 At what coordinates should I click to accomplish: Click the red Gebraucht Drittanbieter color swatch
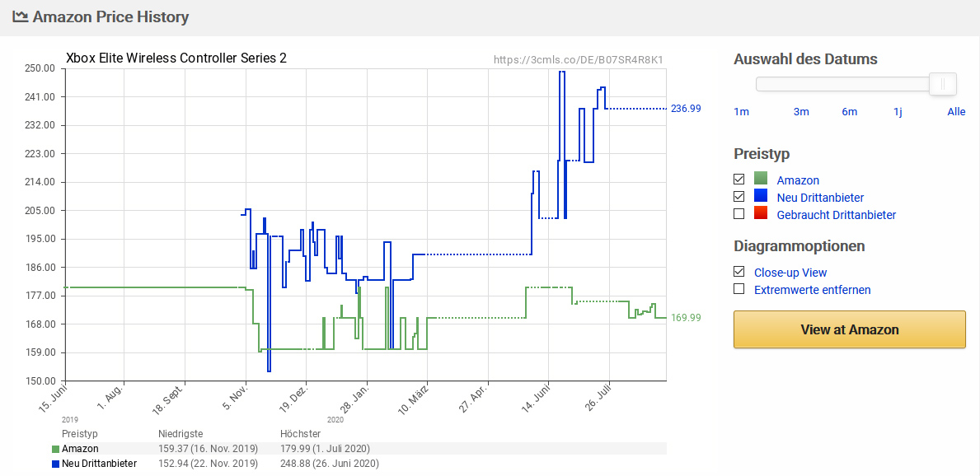pos(761,213)
